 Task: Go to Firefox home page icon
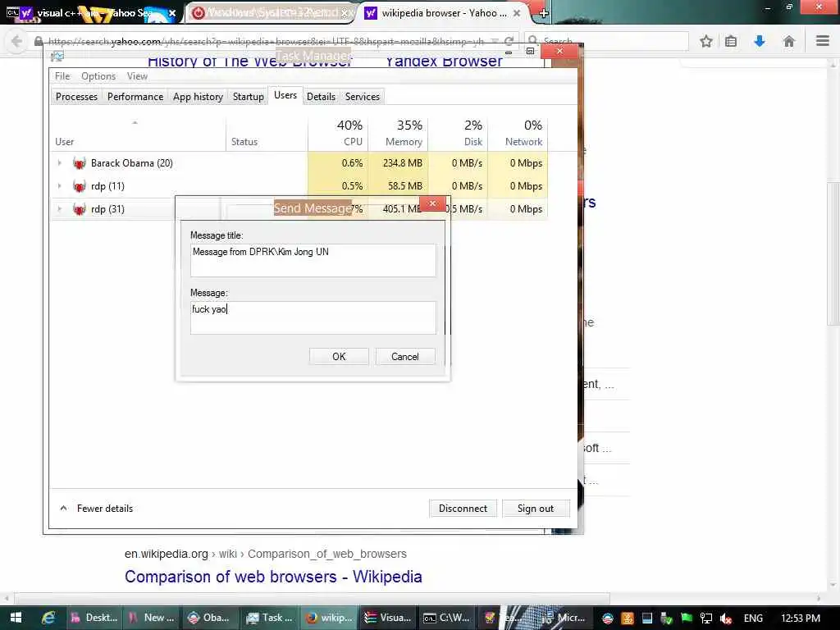788,41
